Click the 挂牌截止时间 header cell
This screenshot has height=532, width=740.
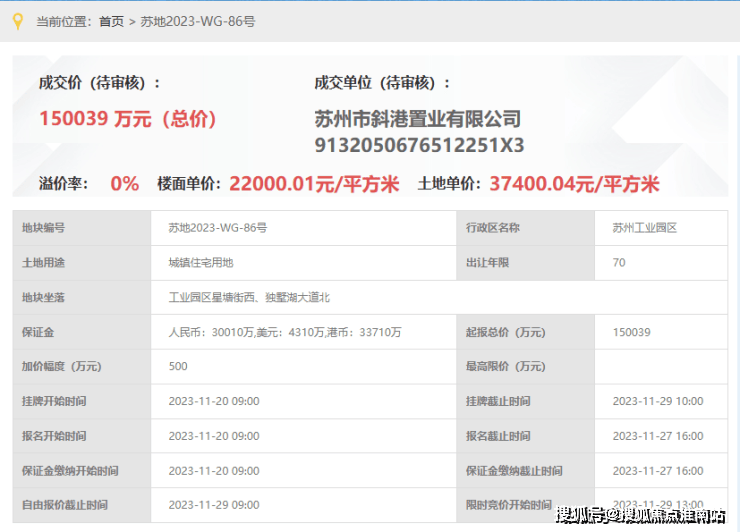[525, 402]
